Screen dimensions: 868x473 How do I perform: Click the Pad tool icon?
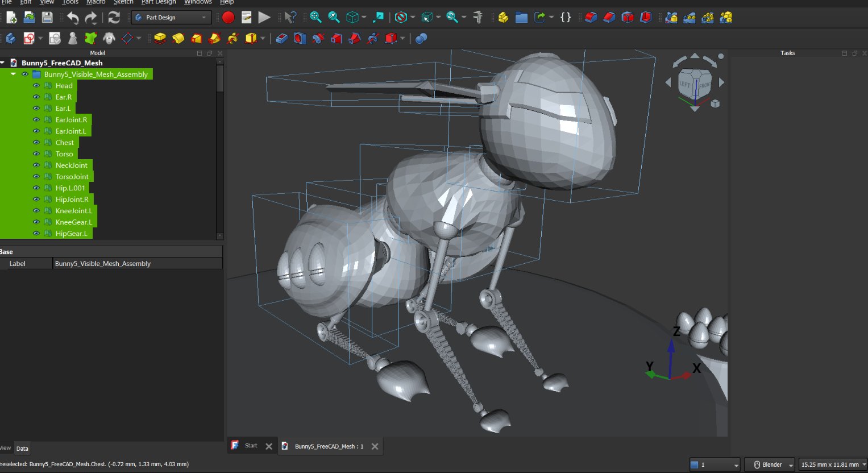160,38
